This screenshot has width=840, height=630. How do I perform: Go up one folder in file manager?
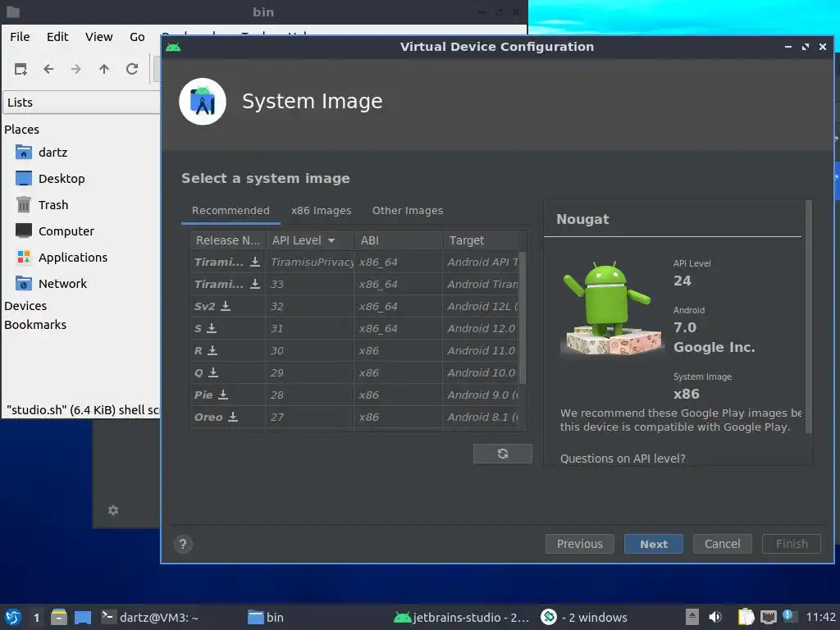click(104, 69)
